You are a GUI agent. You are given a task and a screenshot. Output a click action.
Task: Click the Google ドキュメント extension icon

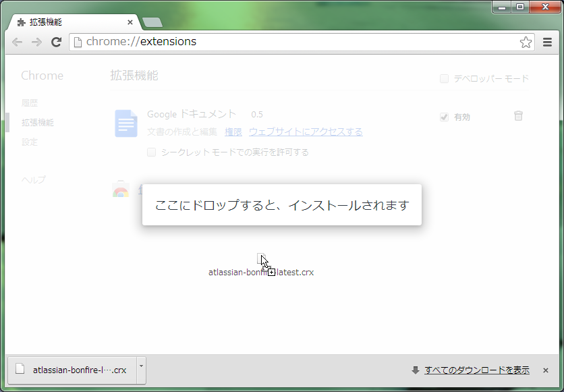126,123
